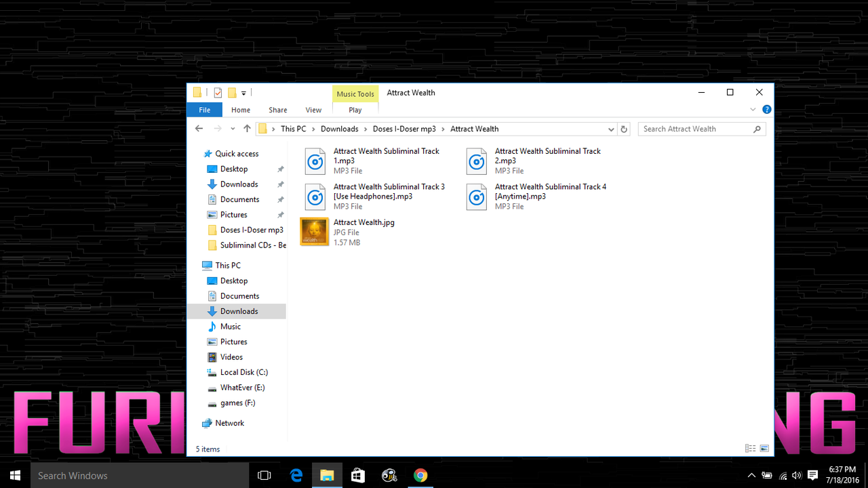
Task: Open Pictures under This PC
Action: point(233,342)
